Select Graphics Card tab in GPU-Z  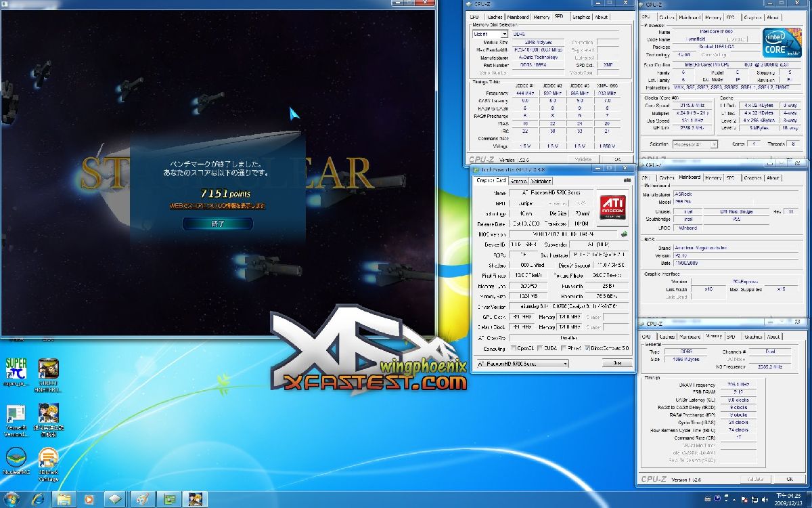tap(491, 180)
